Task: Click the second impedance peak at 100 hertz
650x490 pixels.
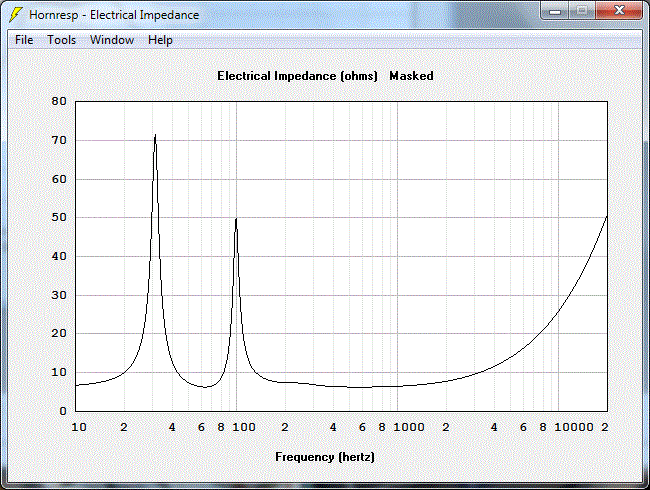Action: point(236,219)
